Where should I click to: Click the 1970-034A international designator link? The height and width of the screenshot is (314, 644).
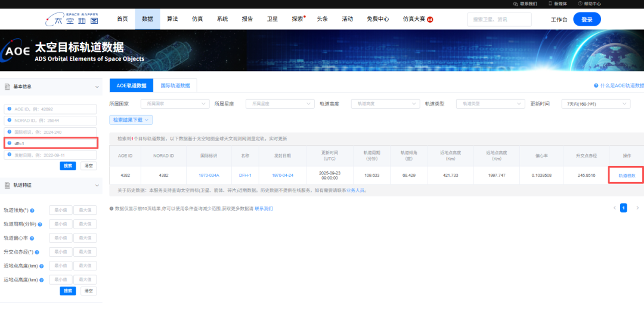click(209, 176)
